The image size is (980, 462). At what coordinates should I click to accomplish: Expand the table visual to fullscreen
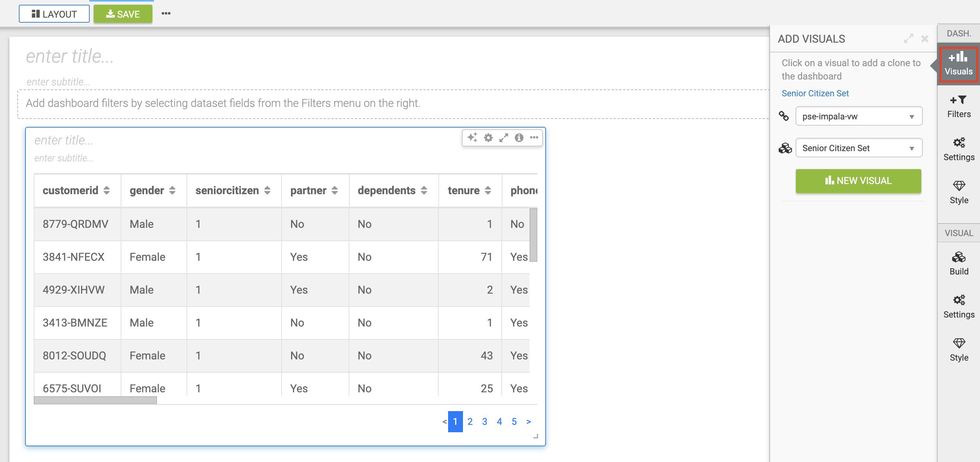pos(504,138)
